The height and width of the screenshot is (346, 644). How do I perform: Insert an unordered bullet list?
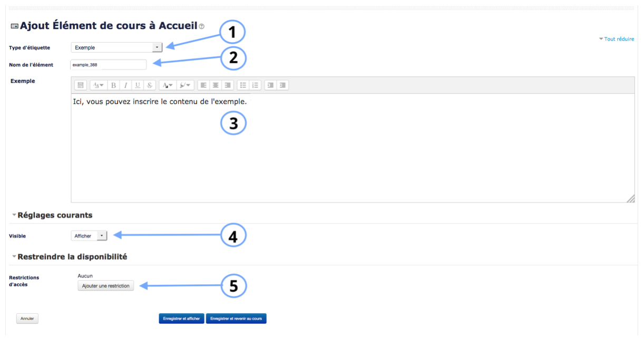243,85
